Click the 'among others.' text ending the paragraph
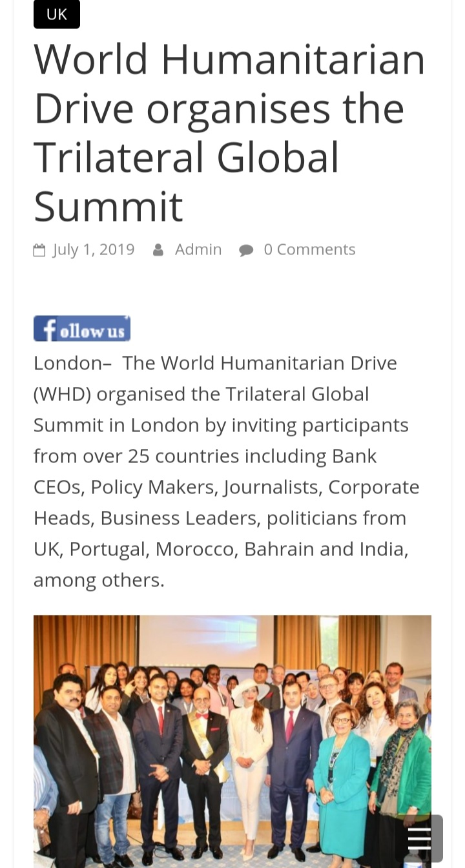The width and height of the screenshot is (465, 868). 99,580
